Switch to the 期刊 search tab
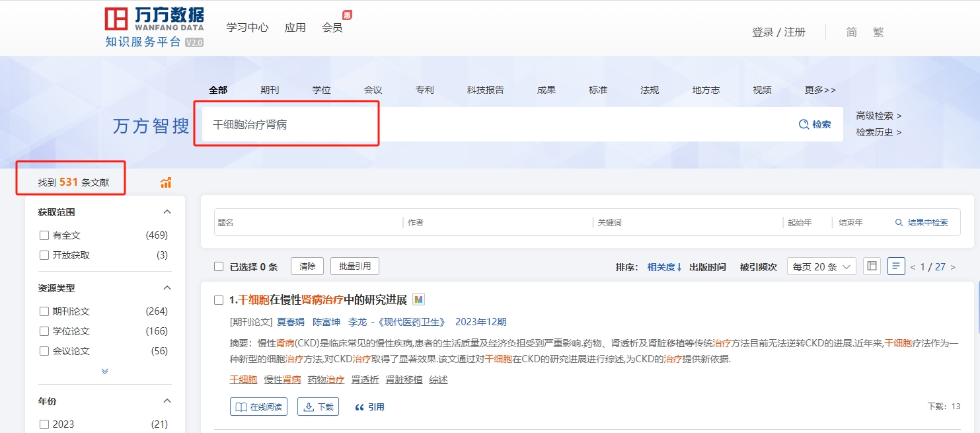 click(x=269, y=90)
